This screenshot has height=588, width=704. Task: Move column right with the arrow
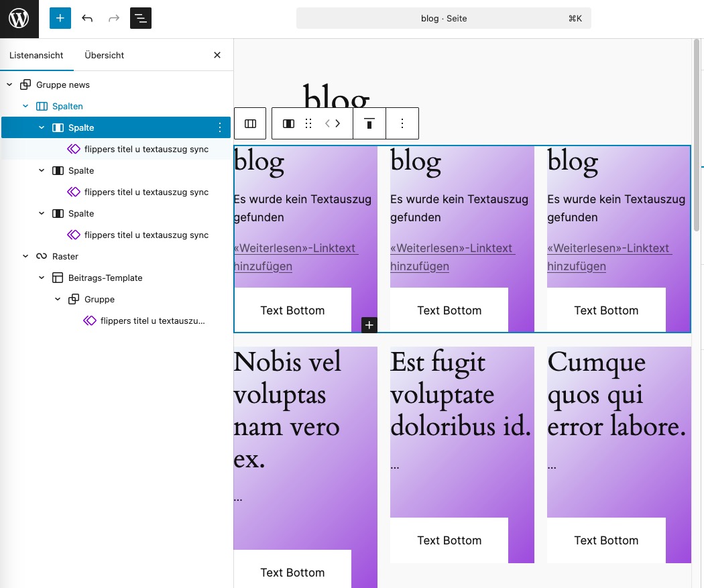[338, 123]
